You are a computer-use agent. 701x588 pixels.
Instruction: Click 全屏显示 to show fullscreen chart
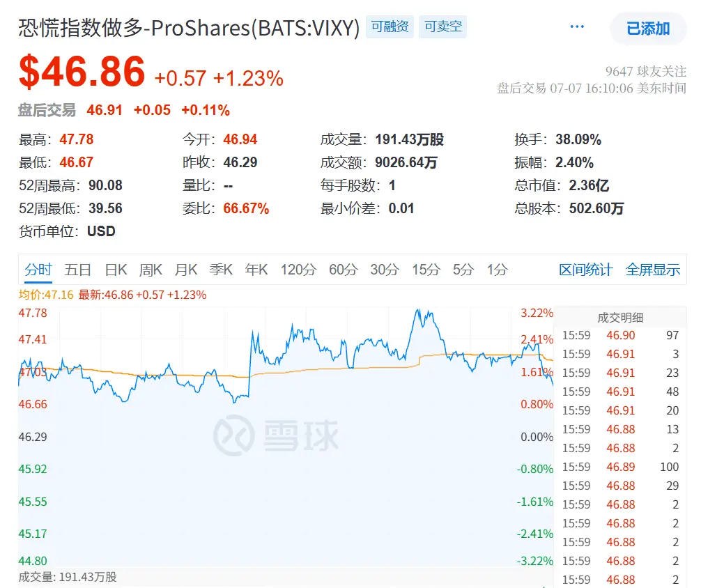(653, 270)
